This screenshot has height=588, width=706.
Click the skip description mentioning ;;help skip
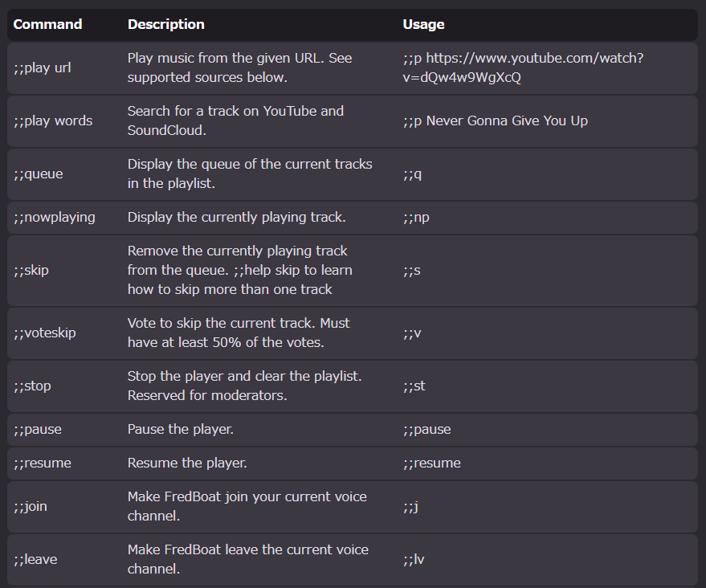click(x=240, y=270)
